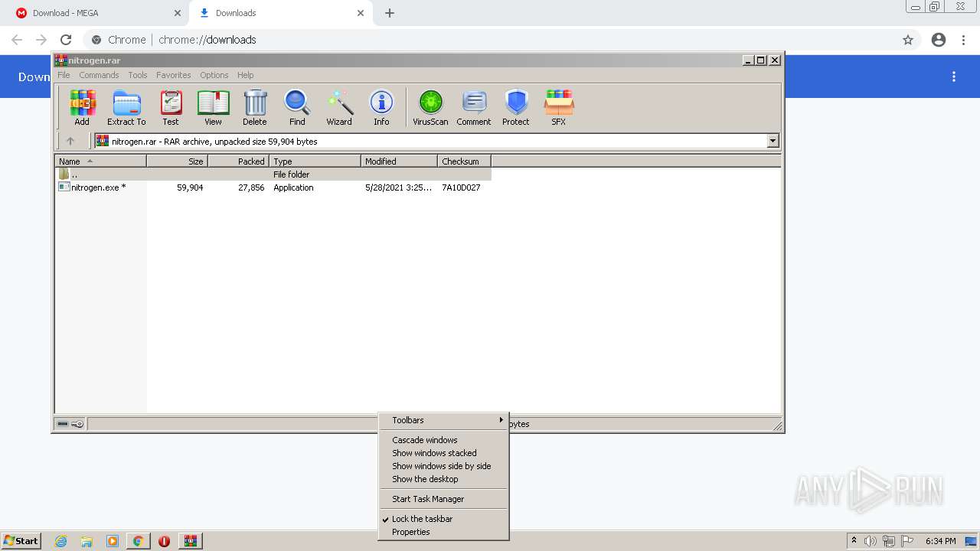Image resolution: width=980 pixels, height=551 pixels.
Task: Click the network tray icon
Action: coord(889,541)
